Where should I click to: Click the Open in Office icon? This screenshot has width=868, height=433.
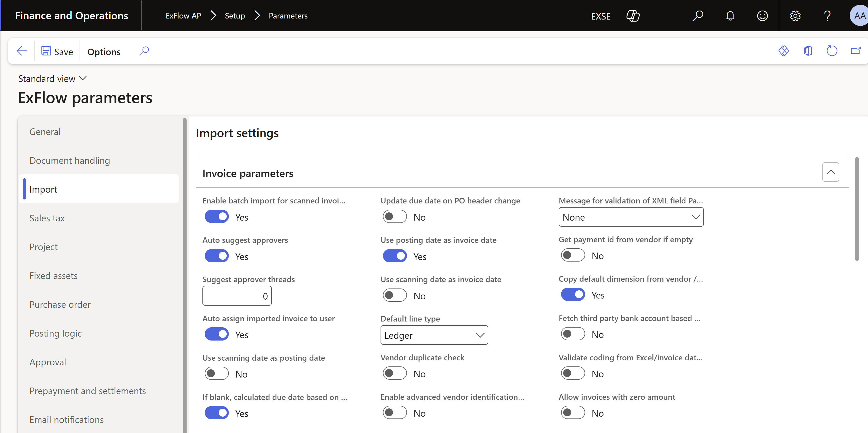pos(808,51)
